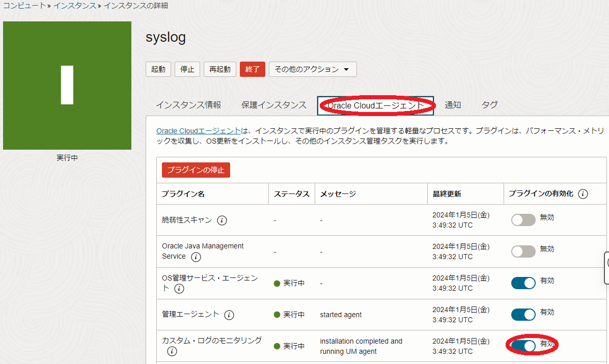Go to インスタンス in the breadcrumb
This screenshot has height=364, width=609.
pyautogui.click(x=74, y=6)
